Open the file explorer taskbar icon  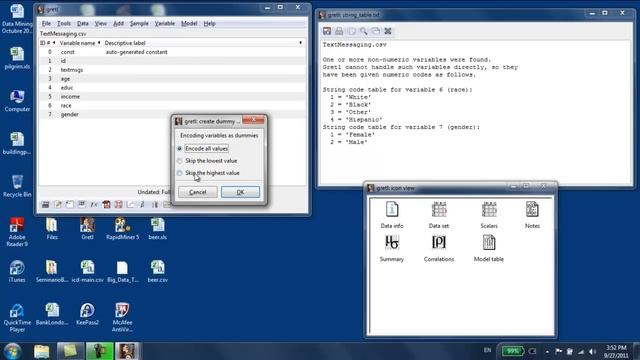(x=41, y=351)
